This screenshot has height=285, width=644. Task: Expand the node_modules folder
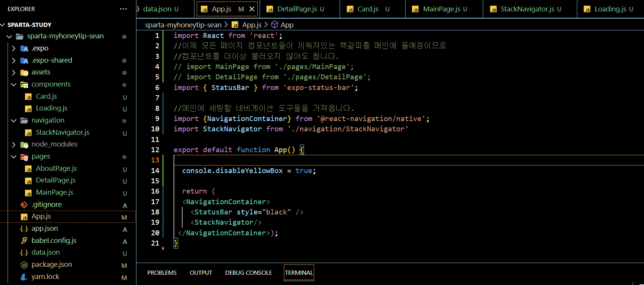pyautogui.click(x=14, y=145)
